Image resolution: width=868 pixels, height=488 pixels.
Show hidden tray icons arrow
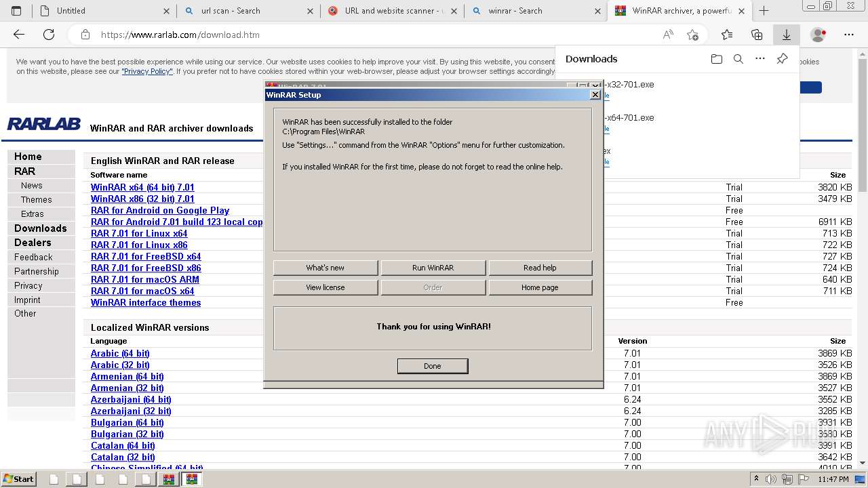756,479
